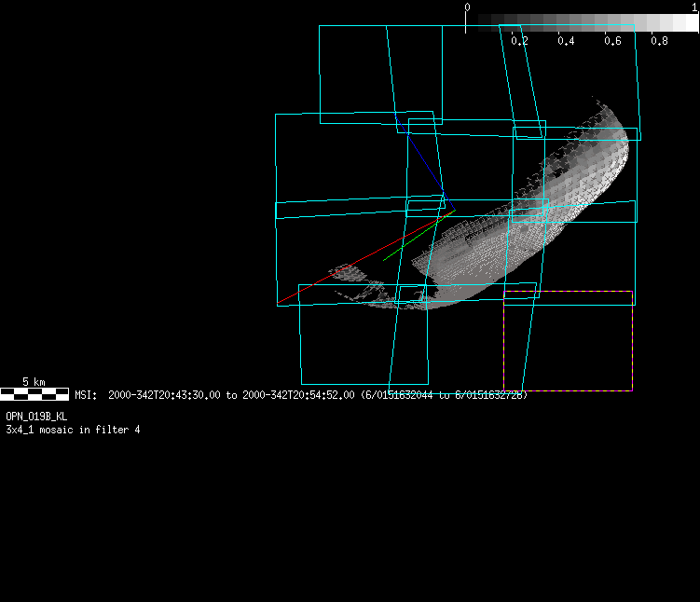Click the grayscale colorbar at the top
Viewport: 700px width, 602px height.
[x=583, y=22]
